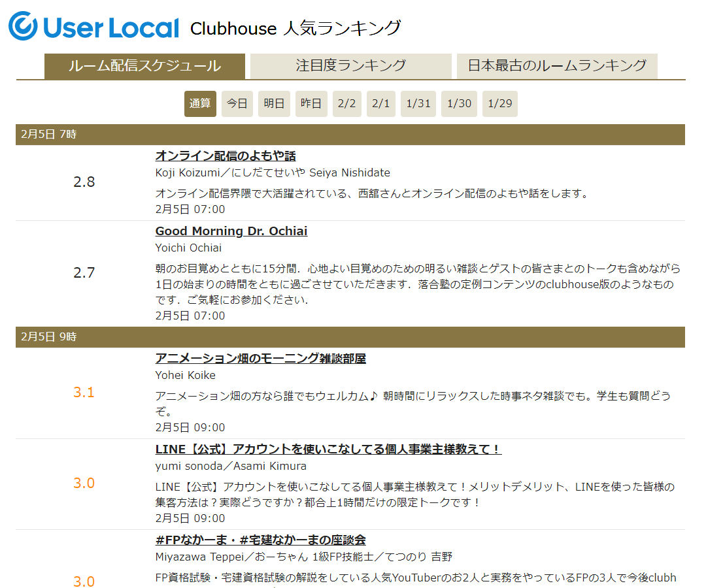This screenshot has width=706, height=588.
Task: Filter by date 1/31
Action: tap(418, 104)
